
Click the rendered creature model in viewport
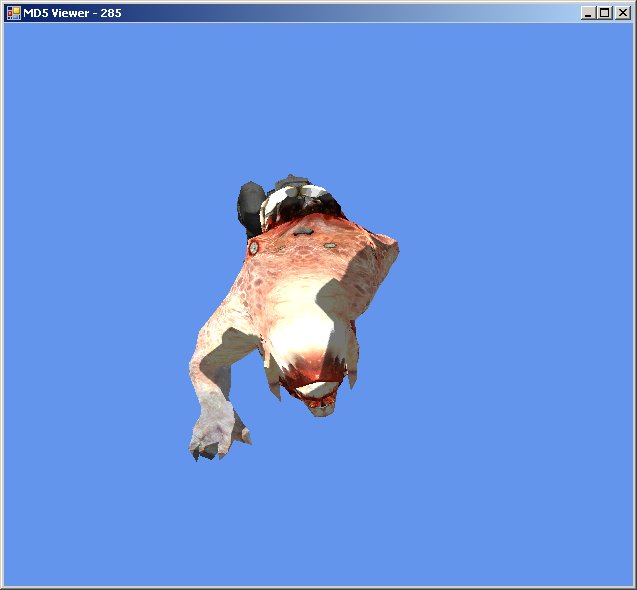tap(293, 317)
